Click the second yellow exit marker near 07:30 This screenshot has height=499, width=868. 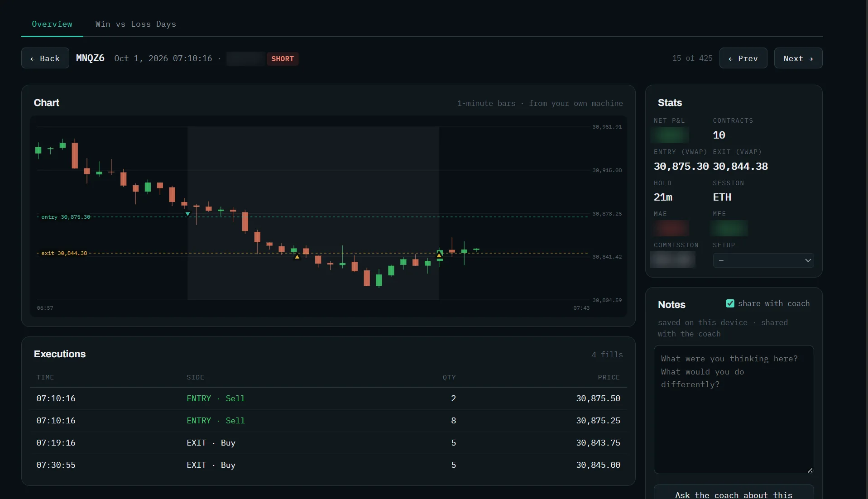(x=439, y=255)
